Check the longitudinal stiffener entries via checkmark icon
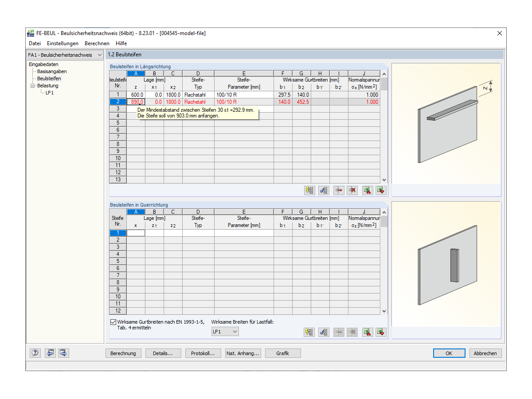Image resolution: width=532 pixels, height=399 pixels. 323,190
